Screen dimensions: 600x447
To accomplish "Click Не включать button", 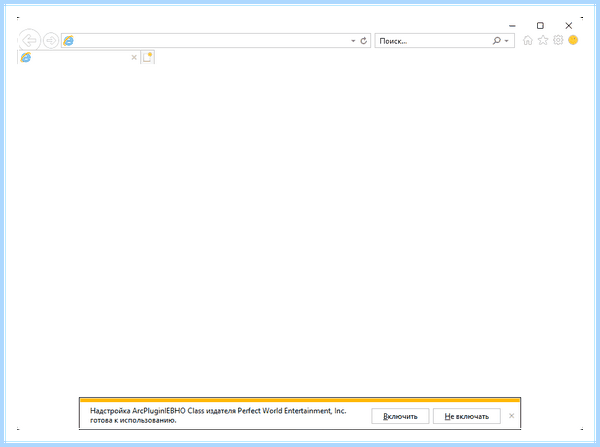I will [x=467, y=416].
